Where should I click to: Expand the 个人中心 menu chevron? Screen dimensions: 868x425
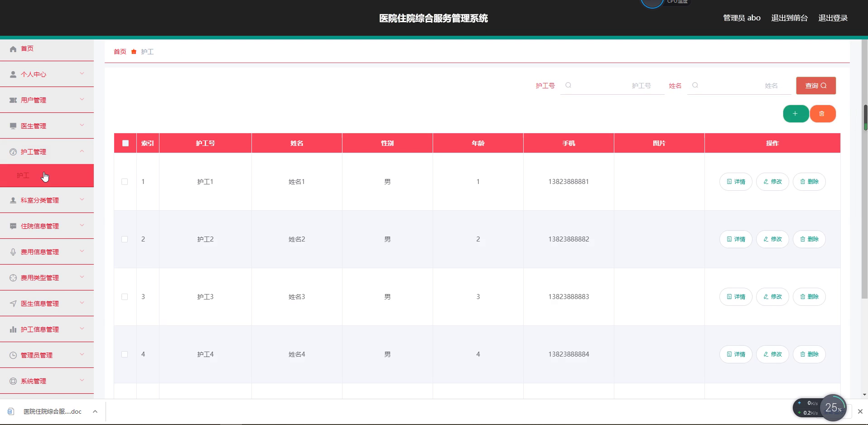[x=82, y=73]
